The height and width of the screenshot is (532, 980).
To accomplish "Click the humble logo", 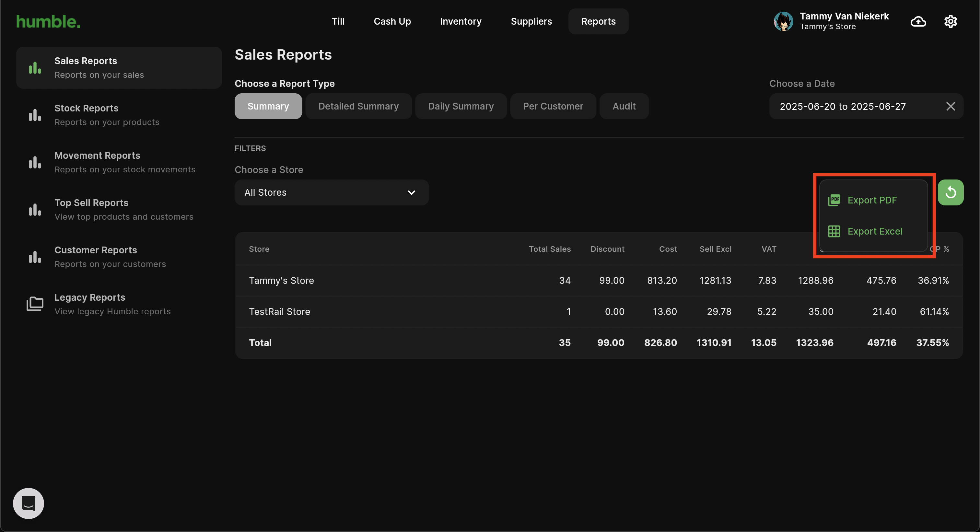I will pyautogui.click(x=48, y=22).
